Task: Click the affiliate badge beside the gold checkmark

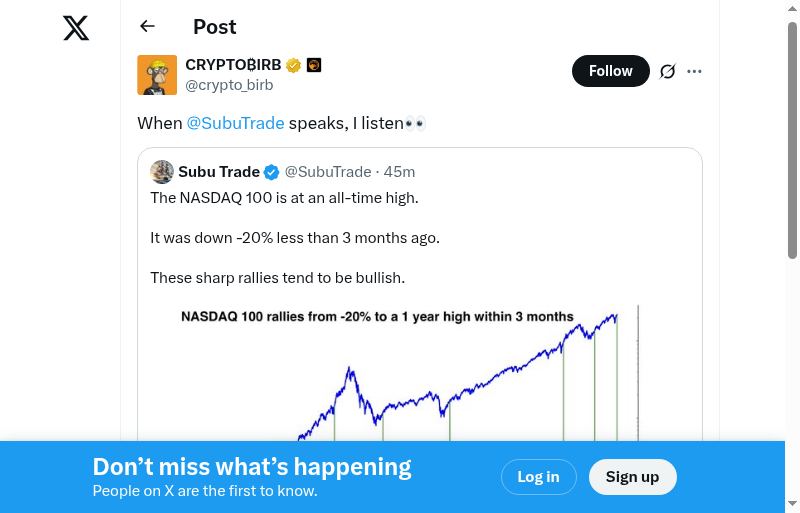Action: [313, 66]
